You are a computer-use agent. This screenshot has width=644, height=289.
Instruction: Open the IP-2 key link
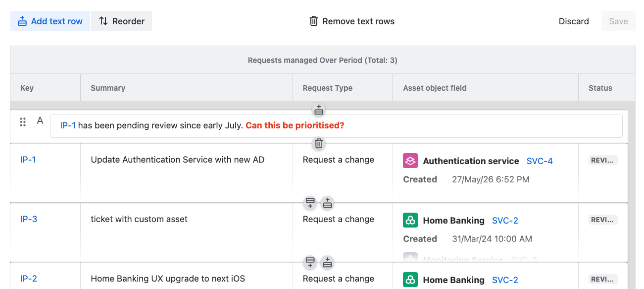tap(29, 279)
